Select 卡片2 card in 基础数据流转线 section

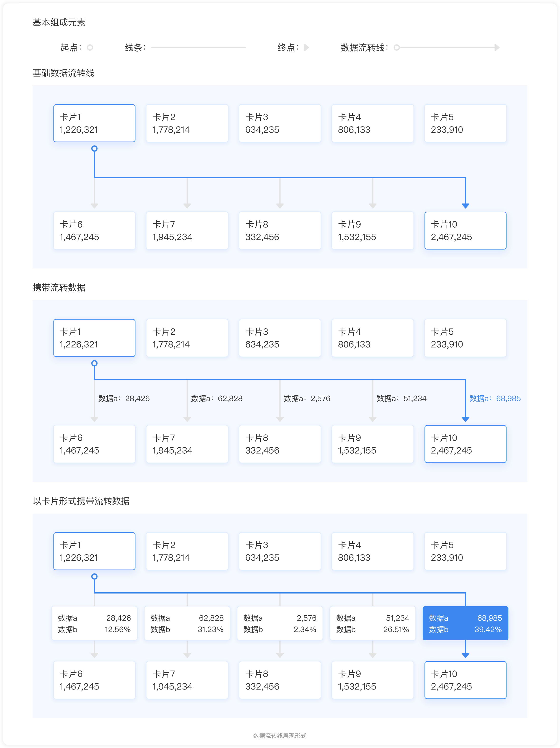pyautogui.click(x=187, y=123)
